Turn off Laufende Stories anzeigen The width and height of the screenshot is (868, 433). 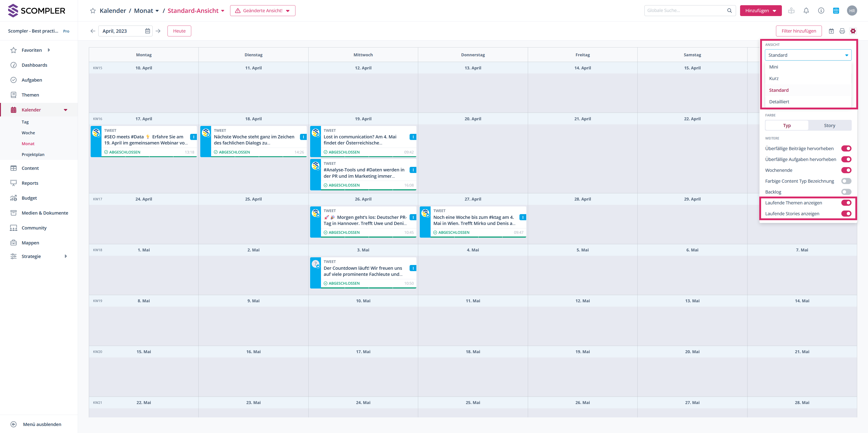[x=846, y=214]
